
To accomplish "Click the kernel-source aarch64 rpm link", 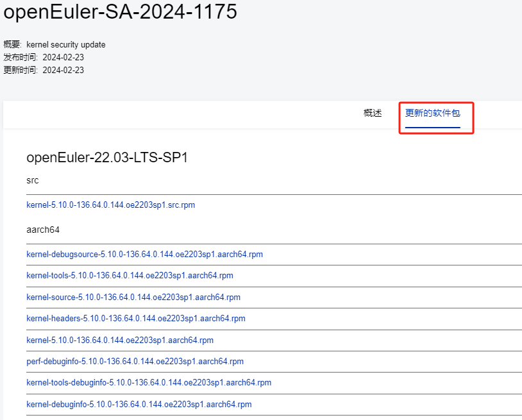I will tap(133, 297).
